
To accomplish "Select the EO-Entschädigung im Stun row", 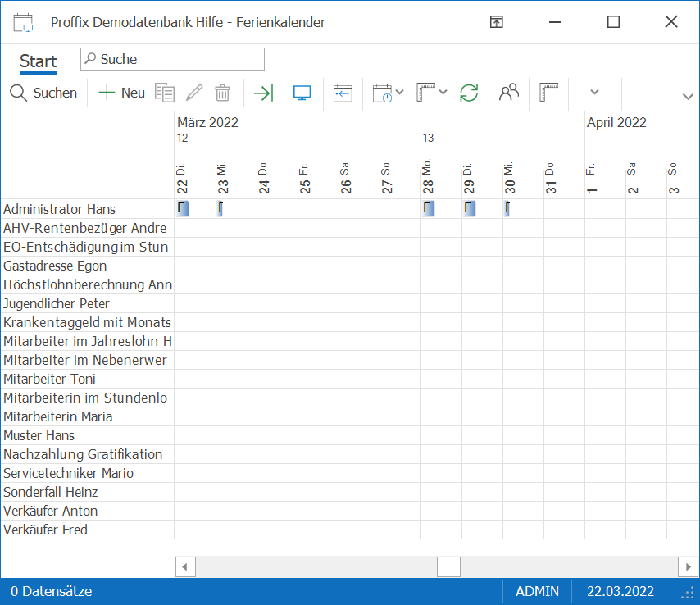I will [87, 247].
